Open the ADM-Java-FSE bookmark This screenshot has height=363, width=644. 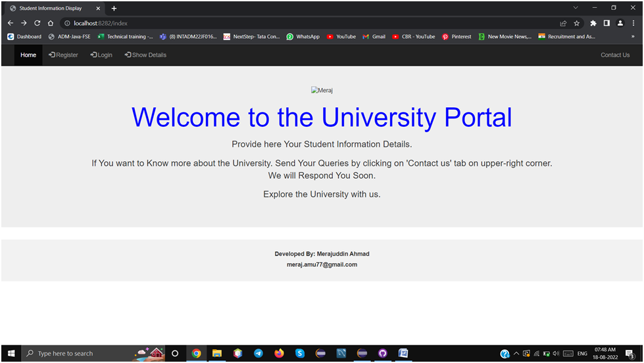tap(70, 37)
